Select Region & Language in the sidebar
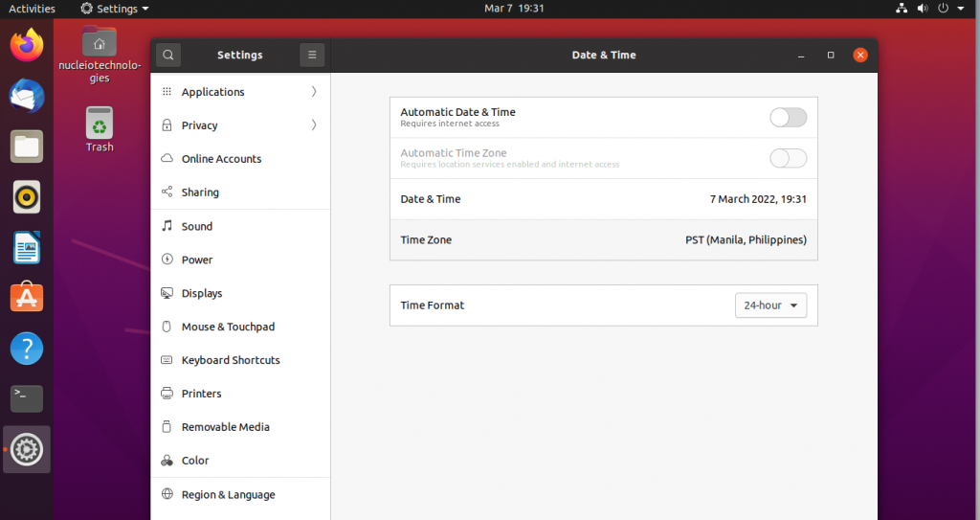This screenshot has width=980, height=520. pyautogui.click(x=240, y=494)
